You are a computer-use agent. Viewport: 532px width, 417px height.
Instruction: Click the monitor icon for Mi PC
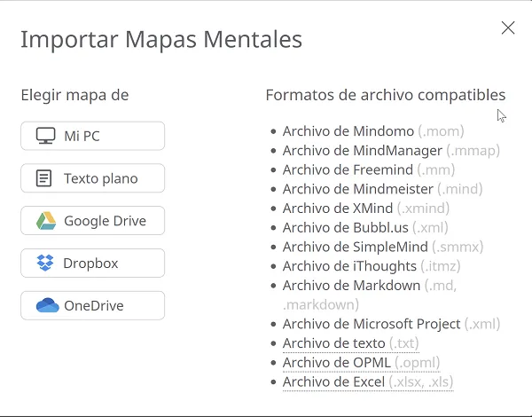coord(46,136)
